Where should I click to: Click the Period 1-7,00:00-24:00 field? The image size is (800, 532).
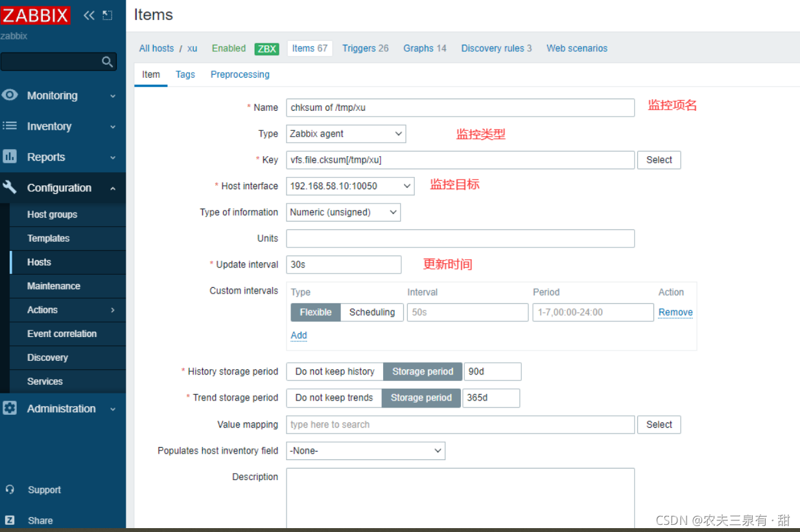[x=593, y=312]
